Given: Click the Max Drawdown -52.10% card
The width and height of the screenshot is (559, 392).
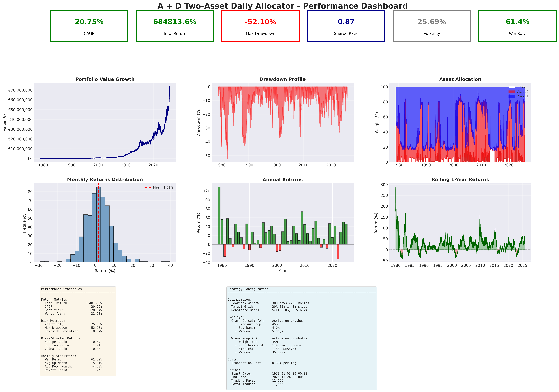Looking at the screenshot, I should [261, 26].
